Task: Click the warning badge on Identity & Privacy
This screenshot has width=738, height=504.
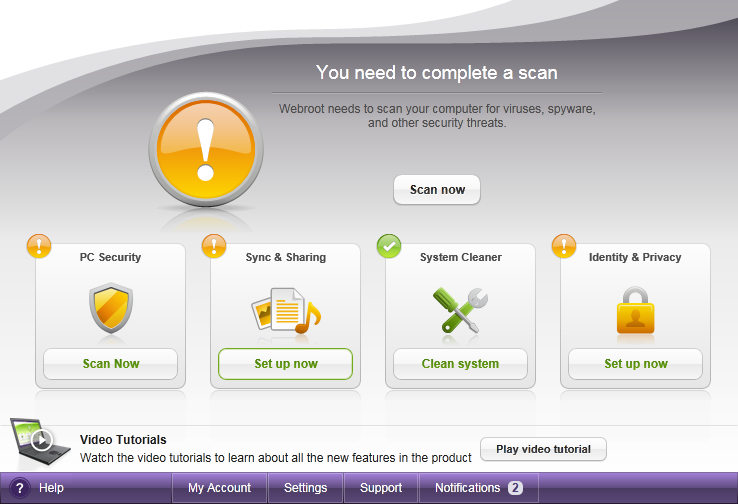Action: pyautogui.click(x=564, y=246)
